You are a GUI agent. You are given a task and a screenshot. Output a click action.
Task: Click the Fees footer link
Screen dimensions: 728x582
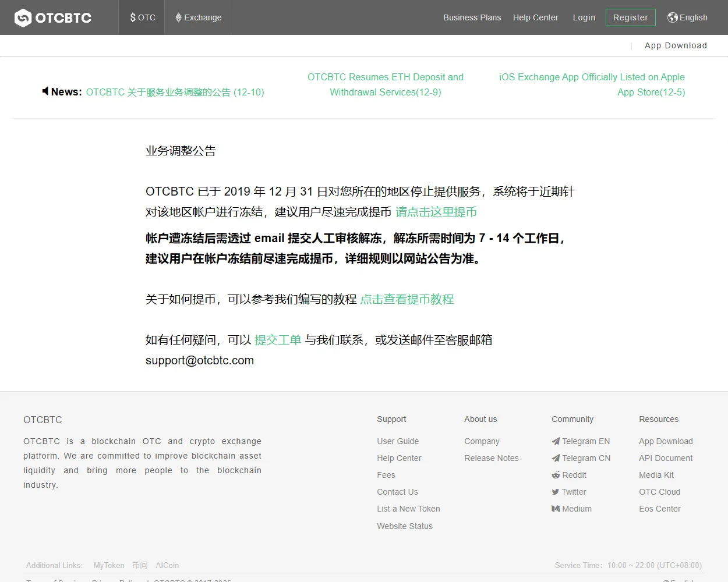point(386,475)
